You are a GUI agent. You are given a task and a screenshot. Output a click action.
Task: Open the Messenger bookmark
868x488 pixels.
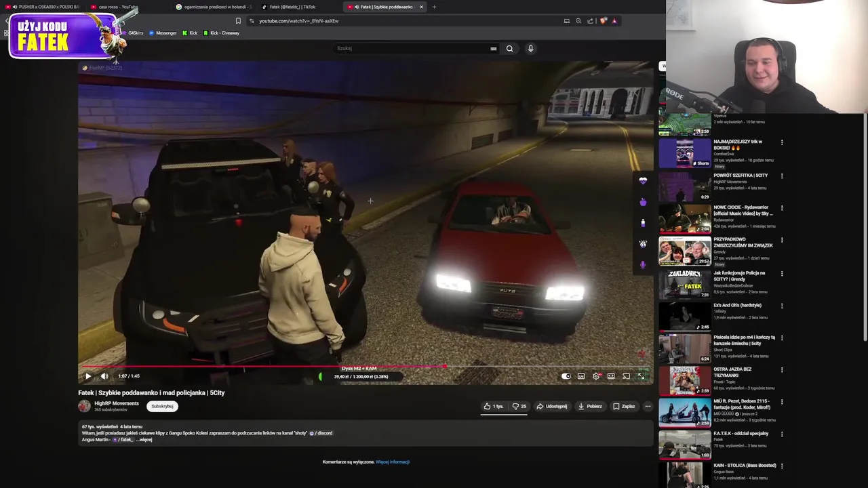click(163, 33)
